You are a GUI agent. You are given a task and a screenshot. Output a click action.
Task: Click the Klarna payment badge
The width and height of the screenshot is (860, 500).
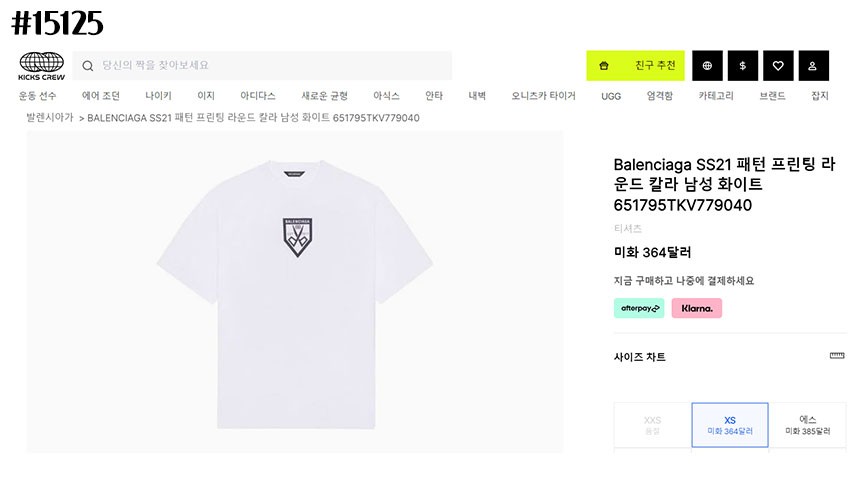[x=697, y=308]
